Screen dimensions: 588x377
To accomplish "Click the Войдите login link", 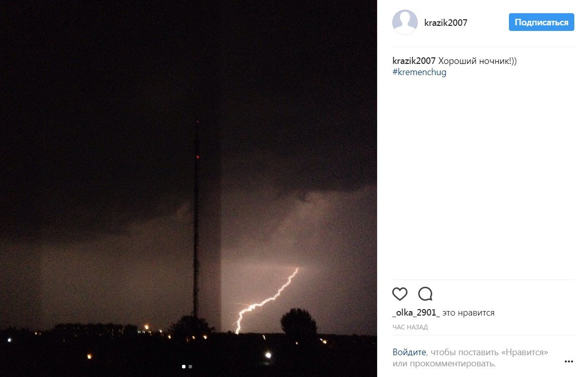I will 409,352.
